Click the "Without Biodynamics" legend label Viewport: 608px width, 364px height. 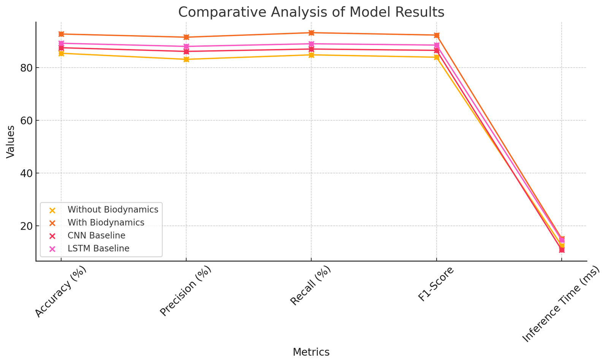[x=112, y=210]
